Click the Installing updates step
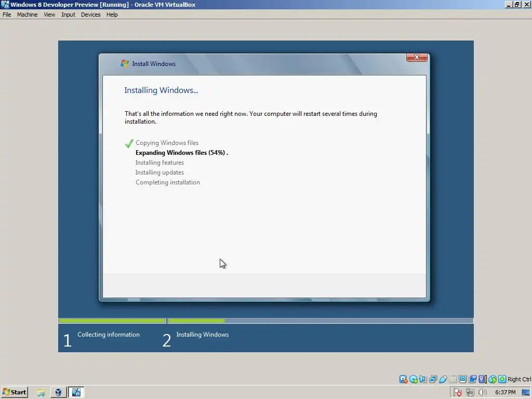This screenshot has height=399, width=532. (x=159, y=172)
